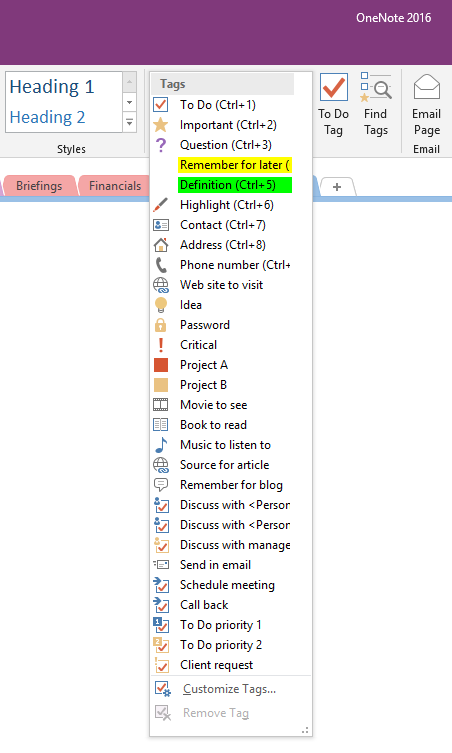Expand the Styles gallery more arrow

[130, 122]
